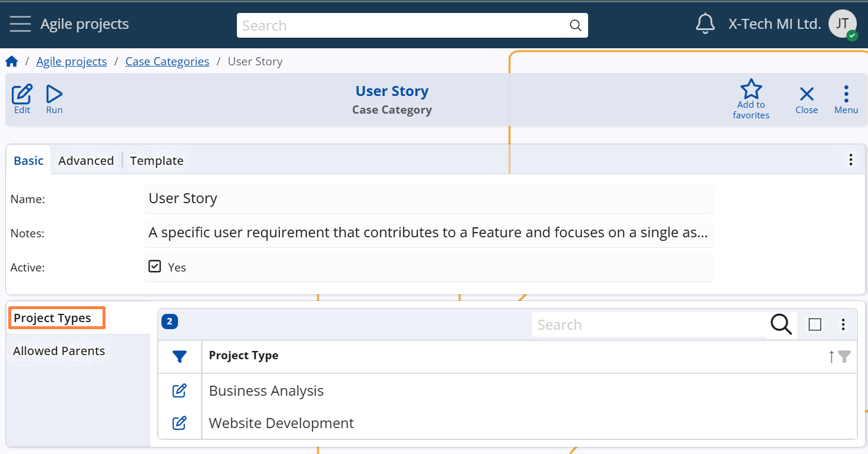Screen dimensions: 868x454
Task: Click the home breadcrumb icon
Action: 12,61
